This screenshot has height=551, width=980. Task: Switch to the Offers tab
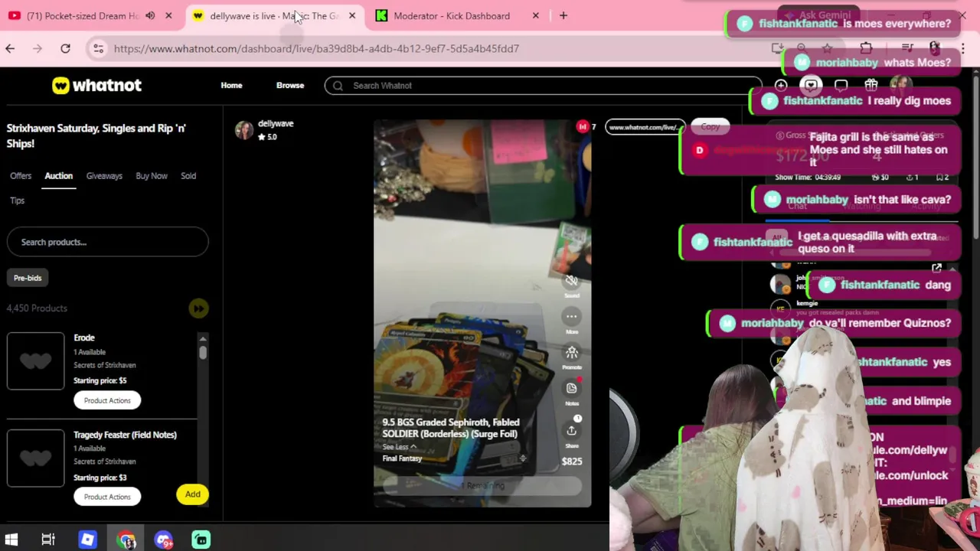(x=21, y=176)
